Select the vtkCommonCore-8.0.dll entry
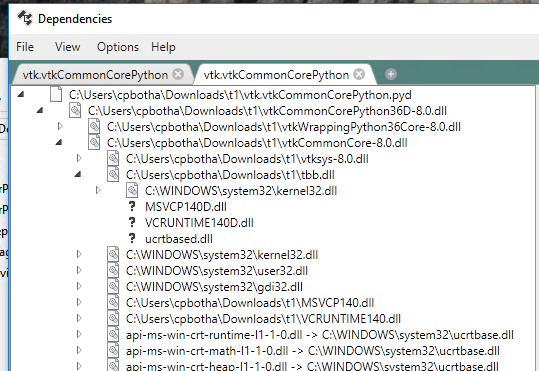The width and height of the screenshot is (539, 371). pyautogui.click(x=257, y=143)
